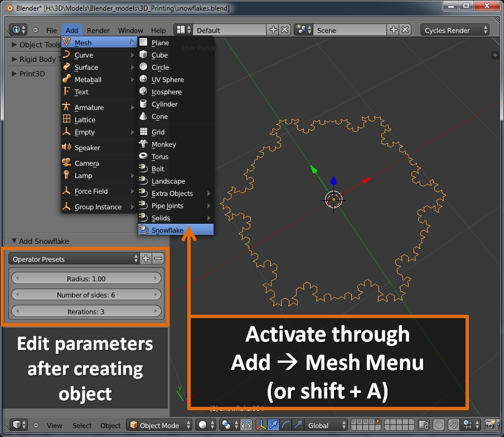This screenshot has width=504, height=437.
Task: Add a new scene
Action: [x=394, y=30]
